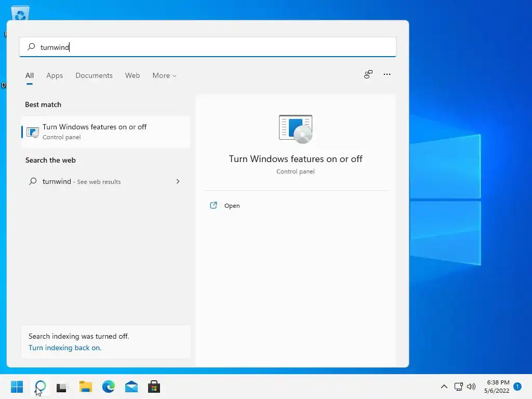Open the search feedback people icon
Viewport: 532px width, 399px height.
[368, 74]
